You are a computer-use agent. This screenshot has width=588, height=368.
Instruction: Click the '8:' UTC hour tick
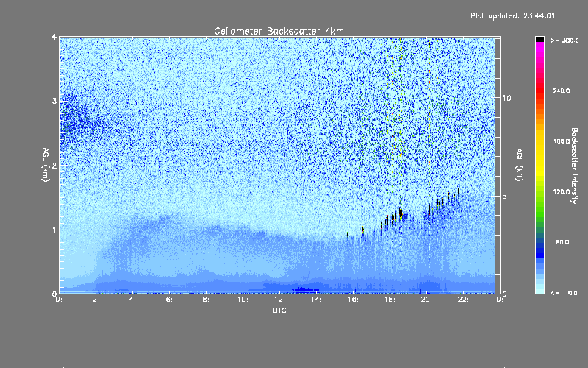[x=206, y=300]
